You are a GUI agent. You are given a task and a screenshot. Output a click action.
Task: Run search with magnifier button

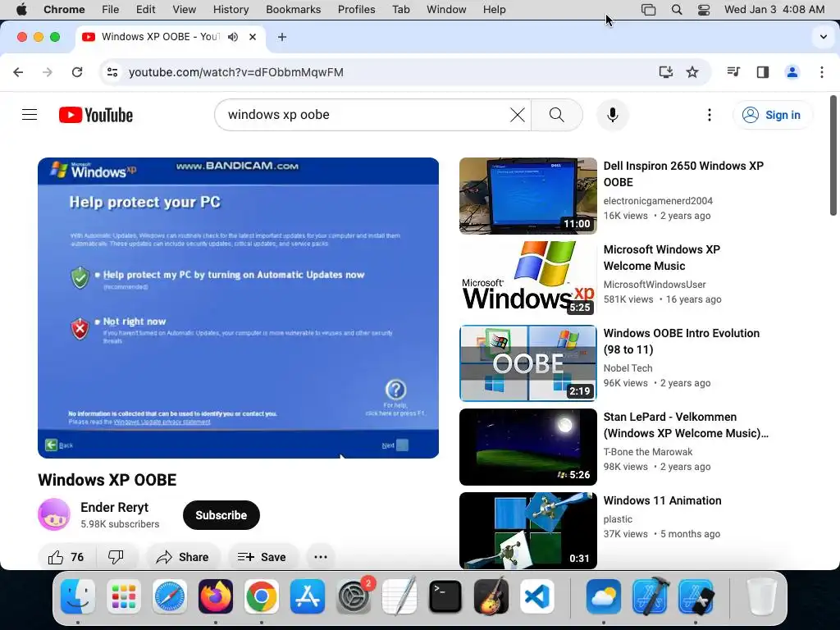tap(557, 115)
